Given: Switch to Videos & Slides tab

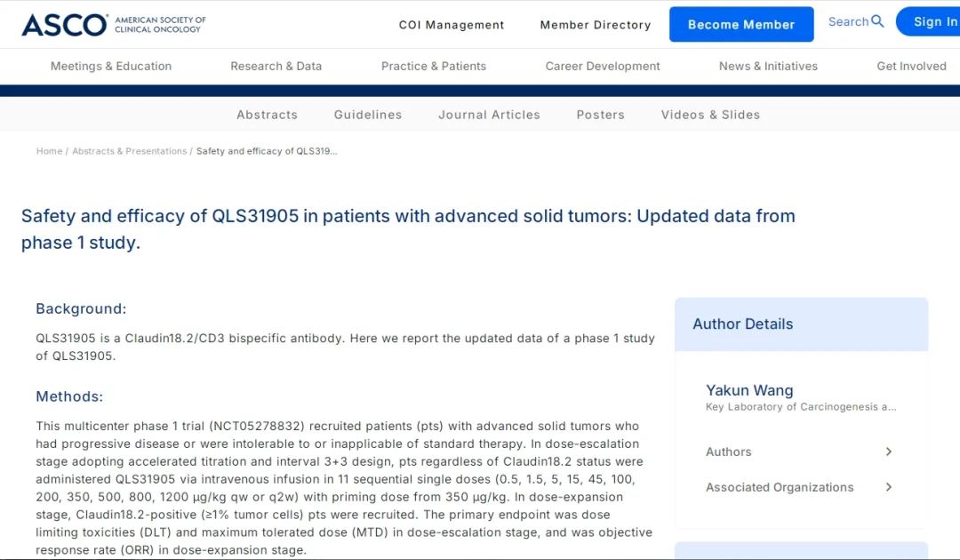Looking at the screenshot, I should click(x=710, y=115).
